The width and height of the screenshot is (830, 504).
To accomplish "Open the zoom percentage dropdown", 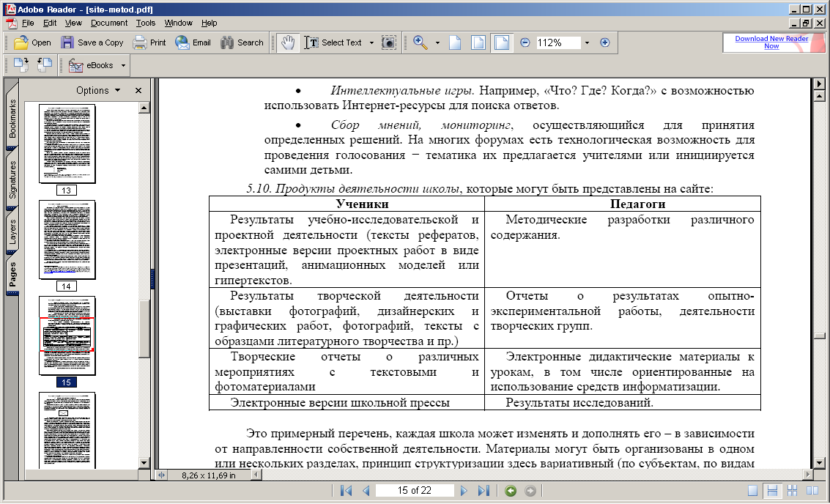I will pos(587,43).
